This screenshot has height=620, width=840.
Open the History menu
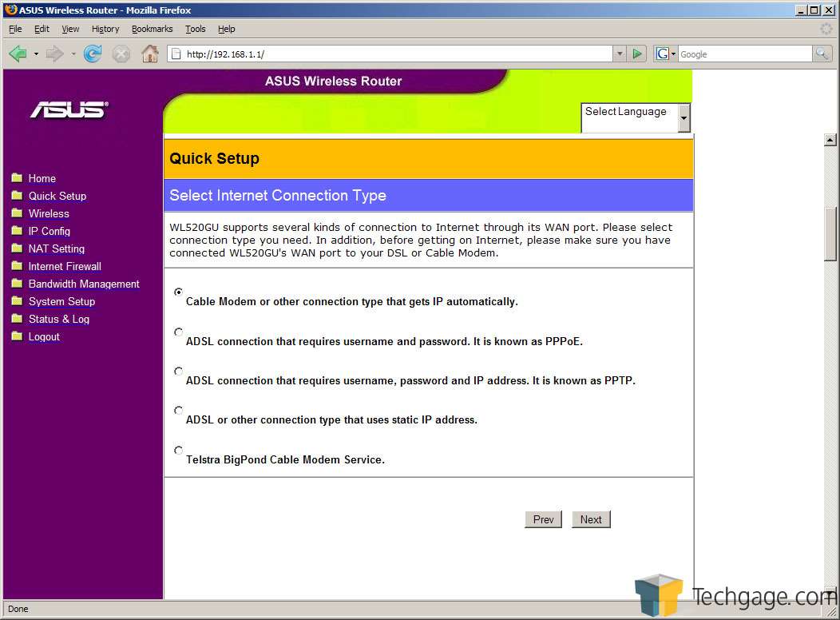coord(105,29)
